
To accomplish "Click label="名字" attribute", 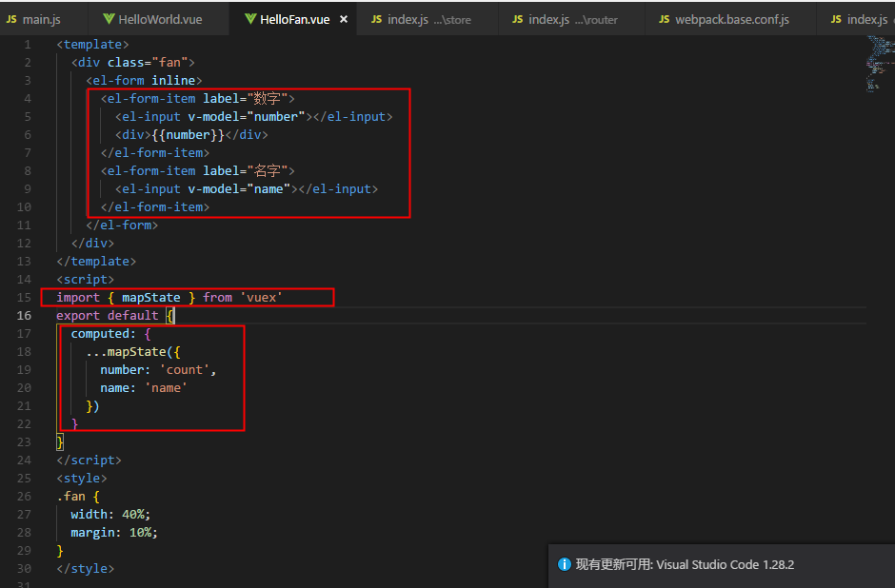I will point(246,171).
